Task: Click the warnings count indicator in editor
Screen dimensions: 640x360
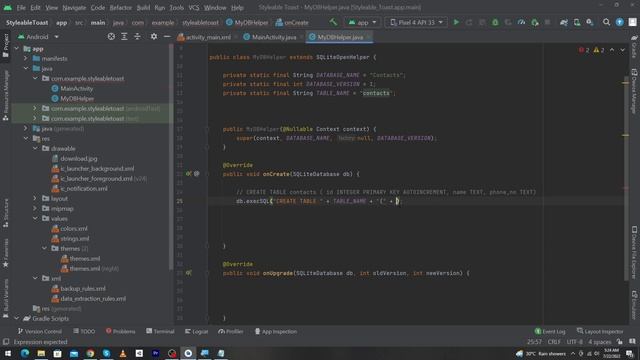Action: 599,50
